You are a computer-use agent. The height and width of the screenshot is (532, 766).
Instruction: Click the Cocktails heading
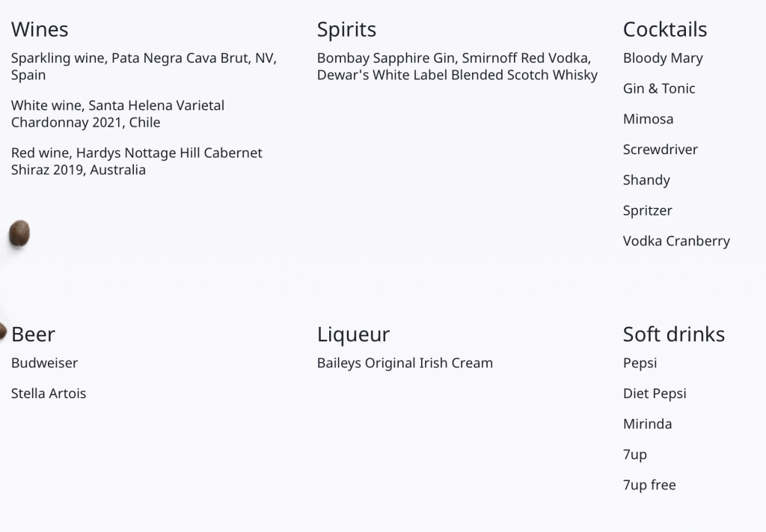(665, 29)
